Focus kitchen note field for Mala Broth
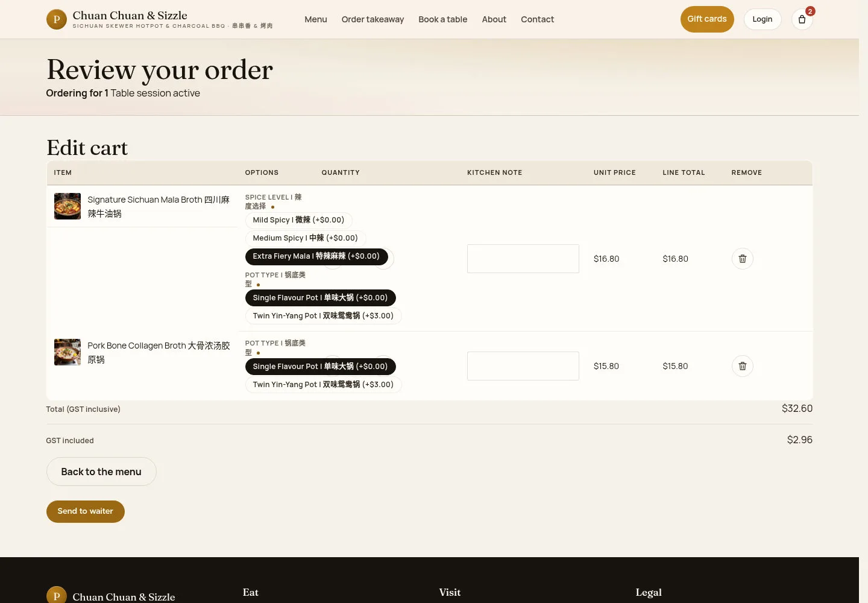This screenshot has height=603, width=868. [x=523, y=259]
